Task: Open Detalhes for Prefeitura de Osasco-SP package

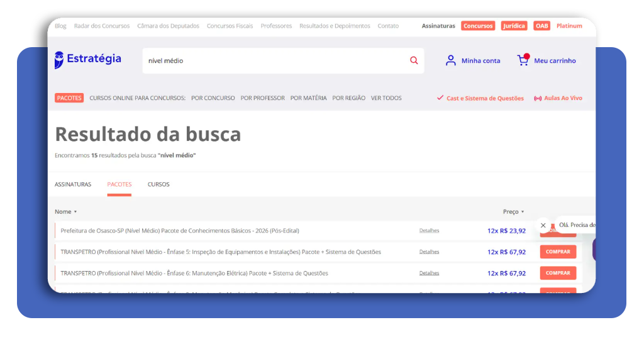Action: point(429,230)
